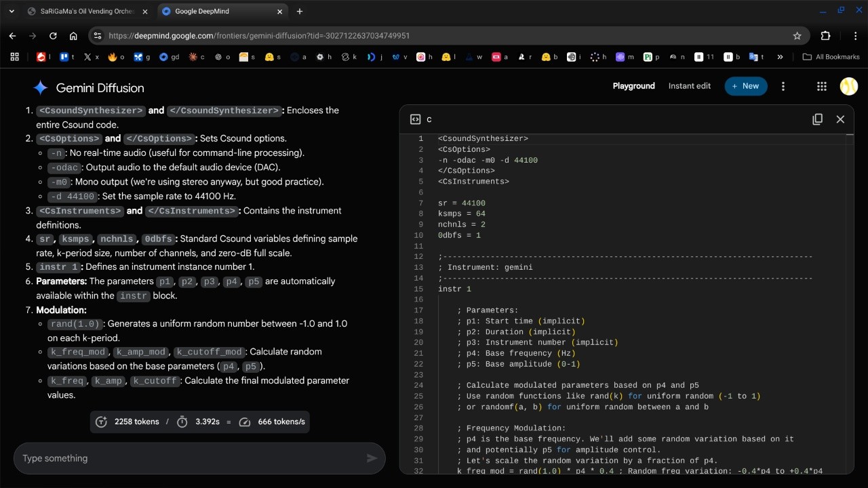Click the code scrollbar at top right
Screen dimensions: 868x488
click(x=850, y=135)
